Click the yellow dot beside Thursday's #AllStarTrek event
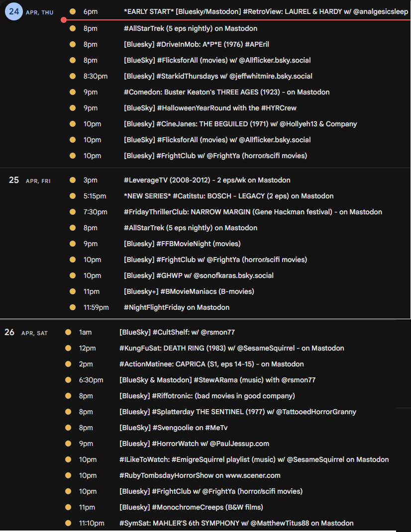Viewport: 411px width, 532px height. (73, 28)
